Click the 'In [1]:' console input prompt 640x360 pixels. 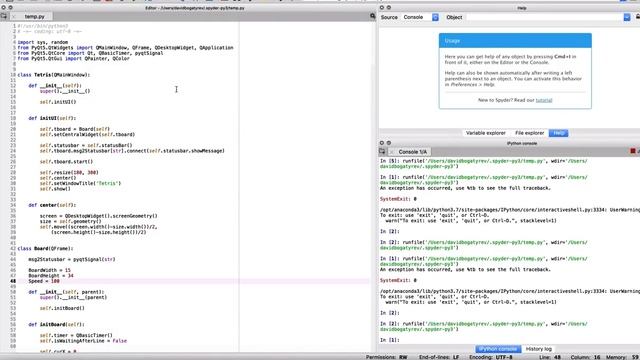pyautogui.click(x=390, y=340)
